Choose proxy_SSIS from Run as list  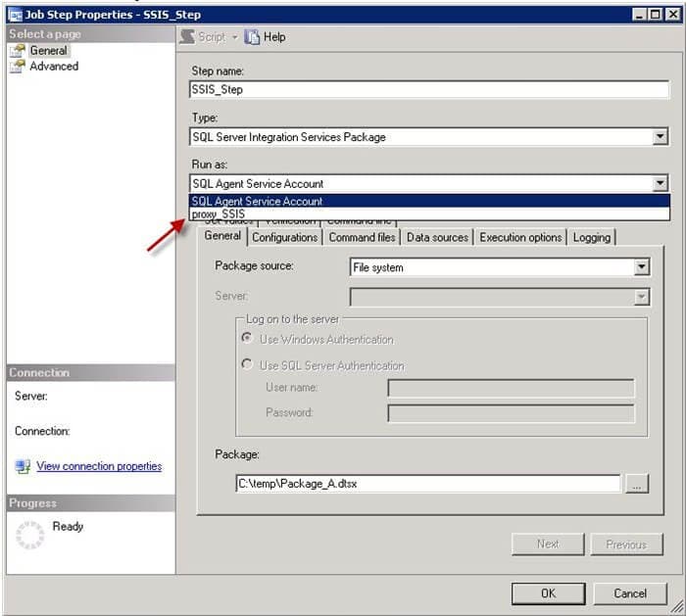coord(219,213)
